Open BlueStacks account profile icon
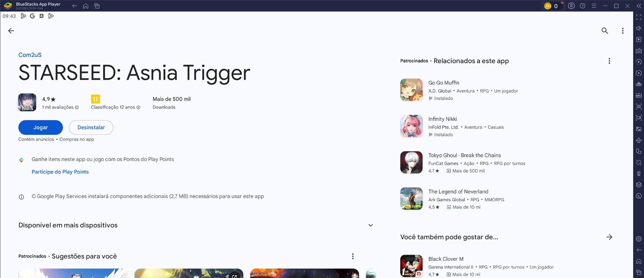The width and height of the screenshot is (644, 278). tap(571, 6)
